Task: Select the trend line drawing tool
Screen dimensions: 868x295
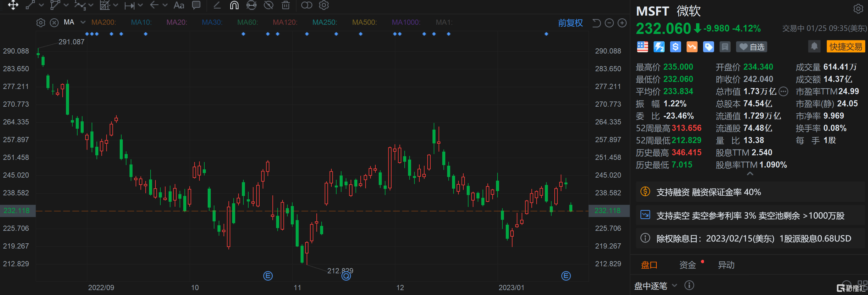Action: coord(30,5)
